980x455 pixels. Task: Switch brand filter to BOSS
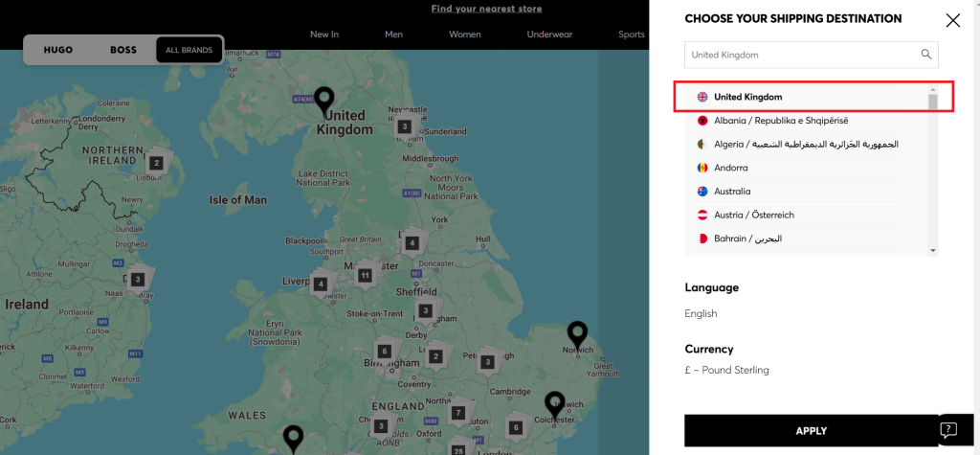coord(123,50)
